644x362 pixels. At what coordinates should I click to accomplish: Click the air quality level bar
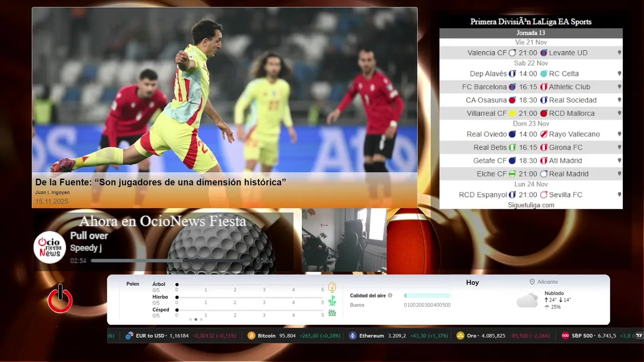click(x=427, y=296)
